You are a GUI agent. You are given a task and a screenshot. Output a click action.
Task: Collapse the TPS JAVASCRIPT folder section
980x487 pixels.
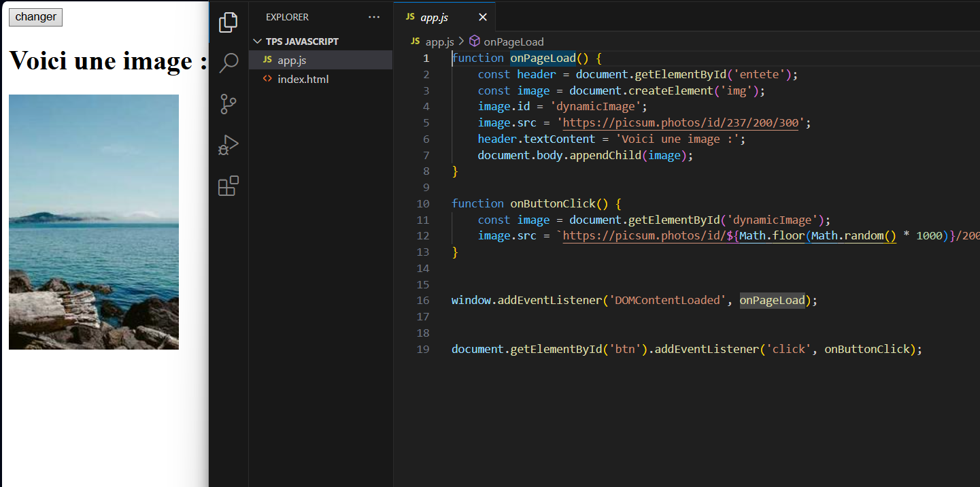pyautogui.click(x=257, y=41)
